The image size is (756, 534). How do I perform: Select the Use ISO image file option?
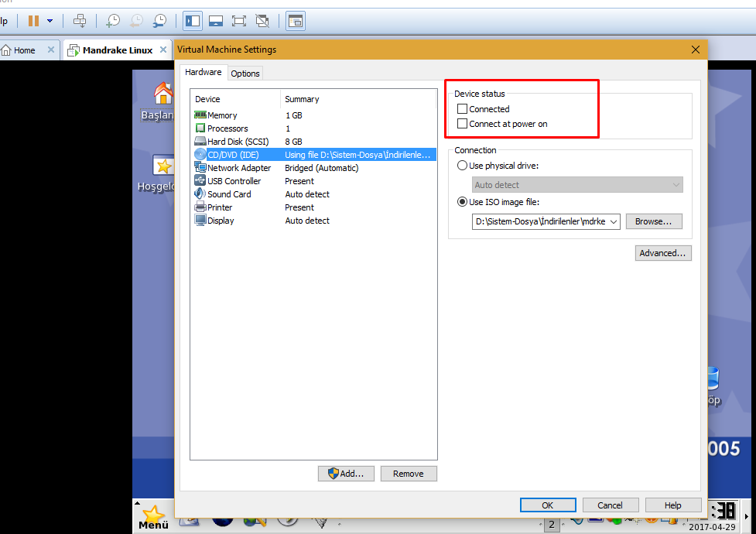coord(462,202)
